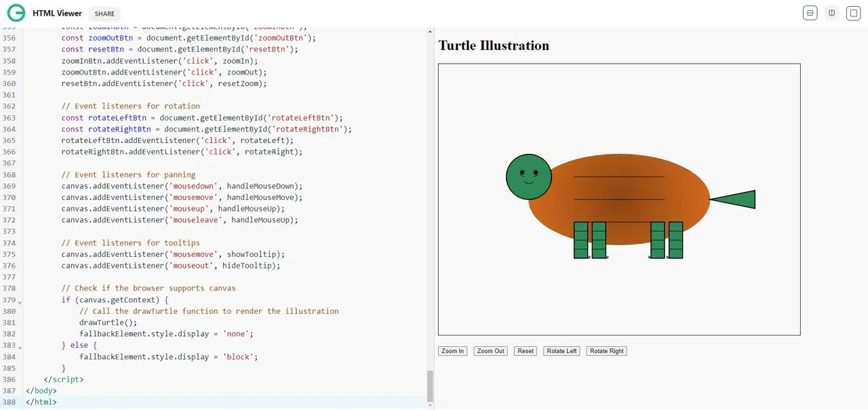
Task: Click the Reset button
Action: pos(526,351)
